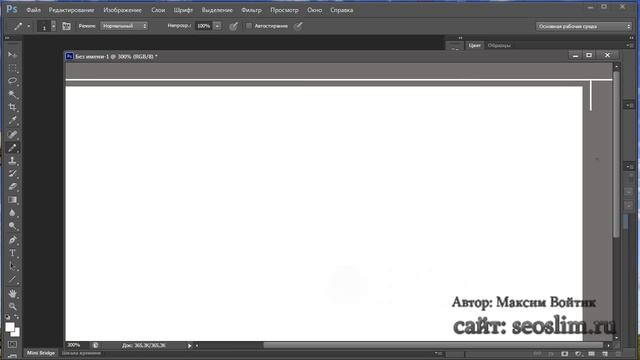Expand the collapsed toolbox panel arrows
640x360 pixels.
[x=7, y=38]
